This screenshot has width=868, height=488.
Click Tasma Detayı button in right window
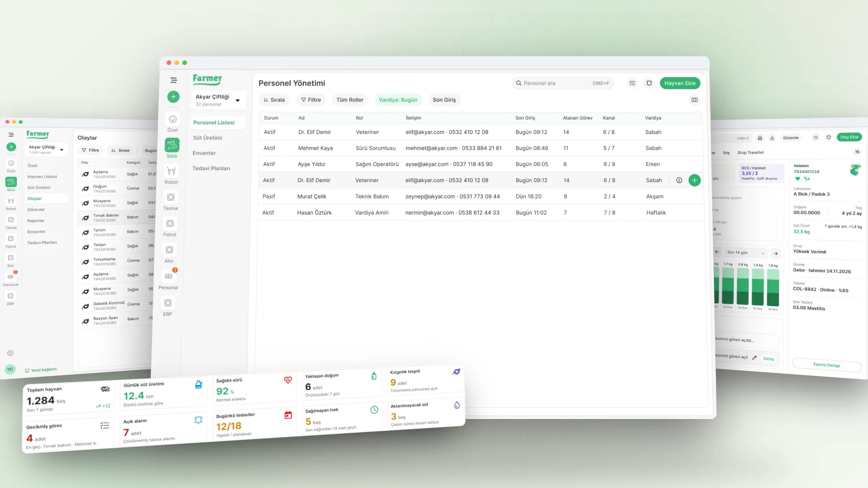tap(827, 365)
